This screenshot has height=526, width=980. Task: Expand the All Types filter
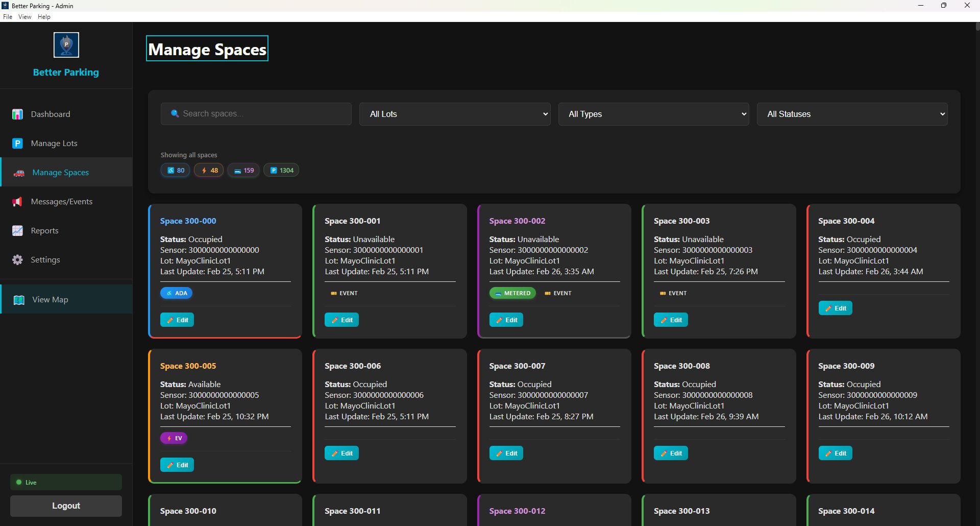tap(653, 114)
